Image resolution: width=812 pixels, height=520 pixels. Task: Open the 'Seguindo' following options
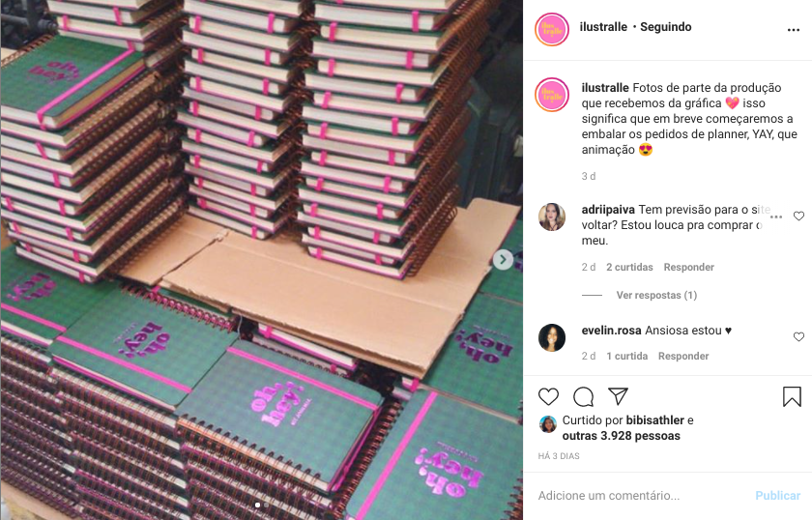665,26
